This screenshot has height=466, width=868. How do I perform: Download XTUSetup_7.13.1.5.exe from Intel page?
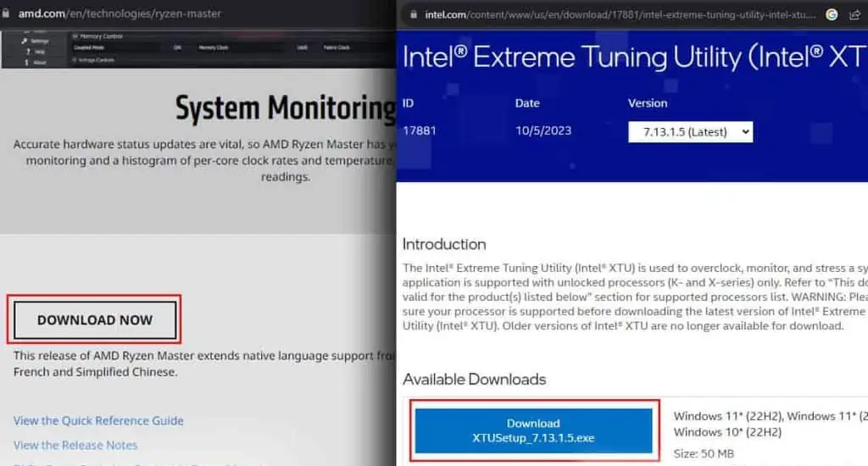533,430
